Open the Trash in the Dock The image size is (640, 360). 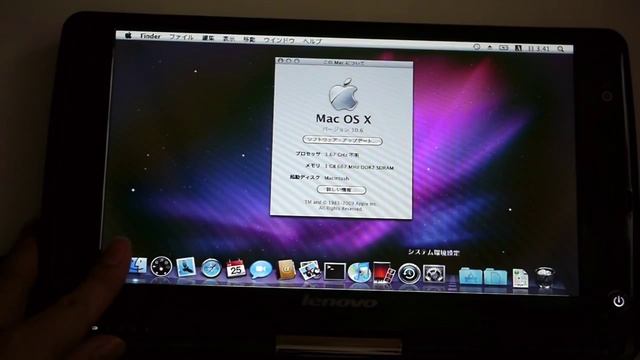544,278
